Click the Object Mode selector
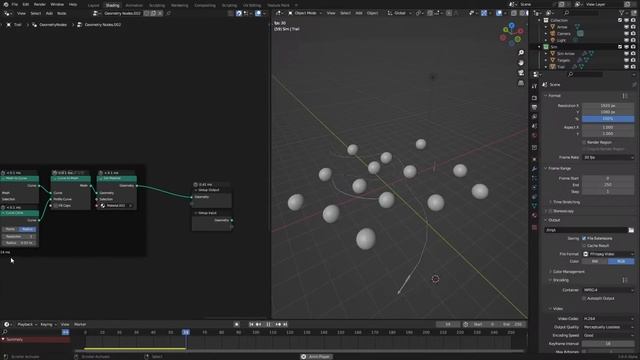Screen dimensions: 640x360 click(304, 13)
